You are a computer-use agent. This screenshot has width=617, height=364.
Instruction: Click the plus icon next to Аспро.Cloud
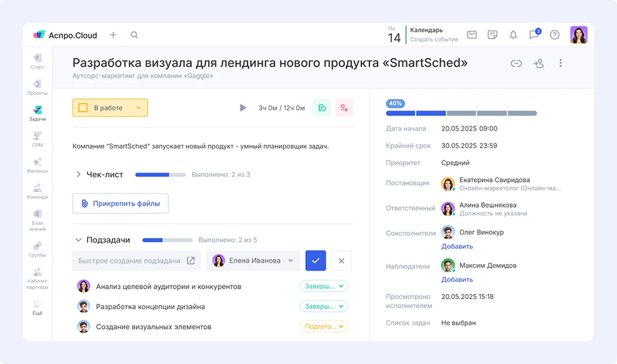(x=113, y=35)
